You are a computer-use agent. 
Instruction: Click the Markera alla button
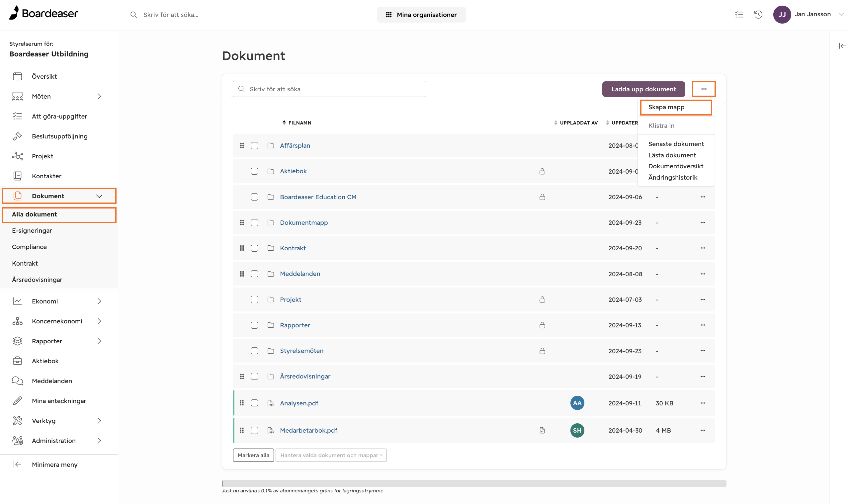[x=253, y=455]
